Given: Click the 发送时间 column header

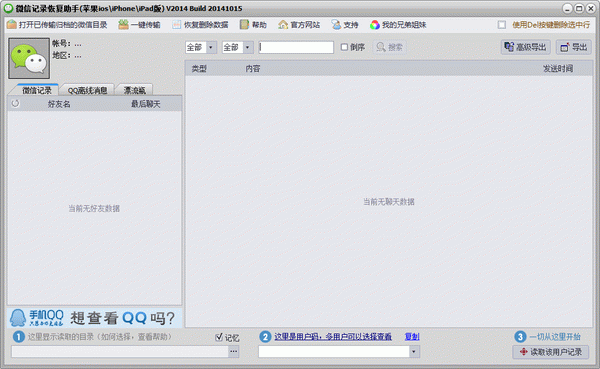Looking at the screenshot, I should [558, 69].
